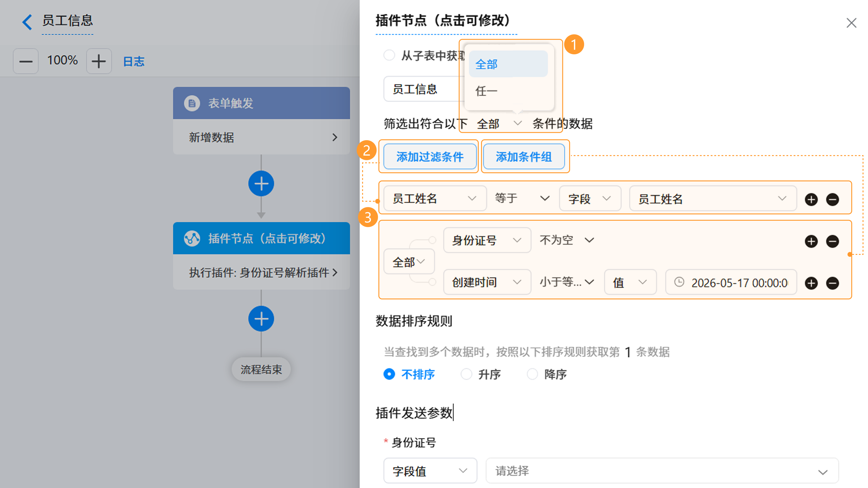Viewport: 868px width, 488px height.
Task: Open the 字段值 parameter type dropdown
Action: tap(430, 471)
